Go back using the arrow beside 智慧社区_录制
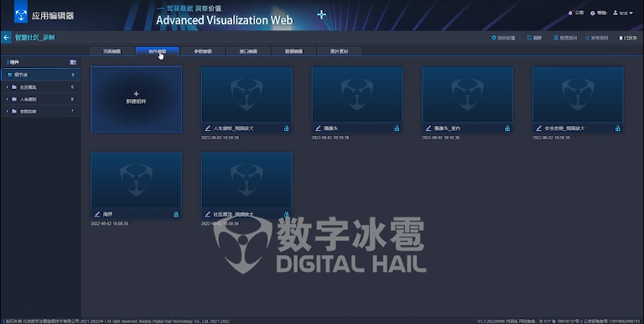Screen dimensions: 644x324 coord(6,38)
